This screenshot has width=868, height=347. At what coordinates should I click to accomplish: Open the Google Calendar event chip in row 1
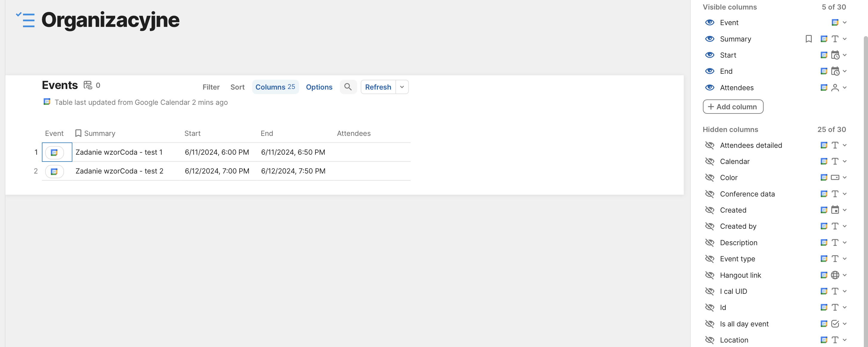pyautogui.click(x=54, y=153)
